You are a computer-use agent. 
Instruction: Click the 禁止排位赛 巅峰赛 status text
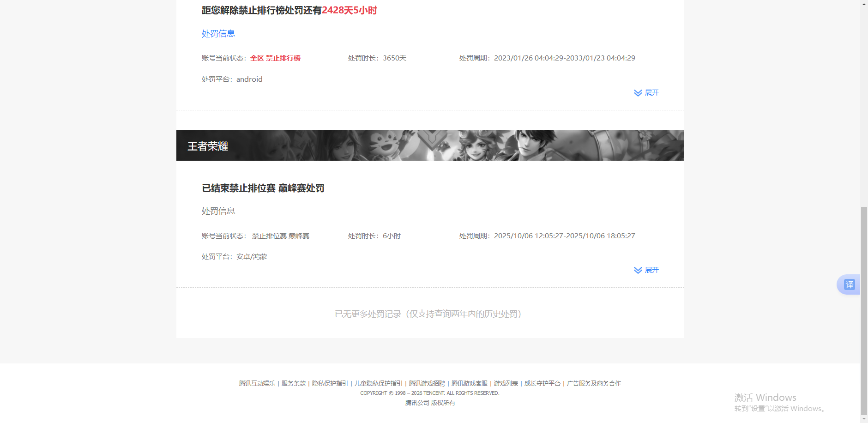(x=281, y=236)
